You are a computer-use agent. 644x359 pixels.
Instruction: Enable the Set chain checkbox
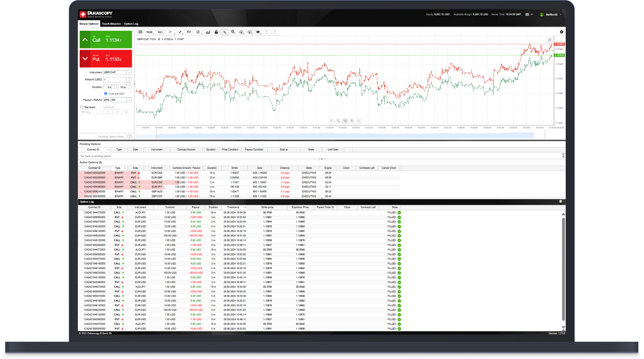point(81,107)
